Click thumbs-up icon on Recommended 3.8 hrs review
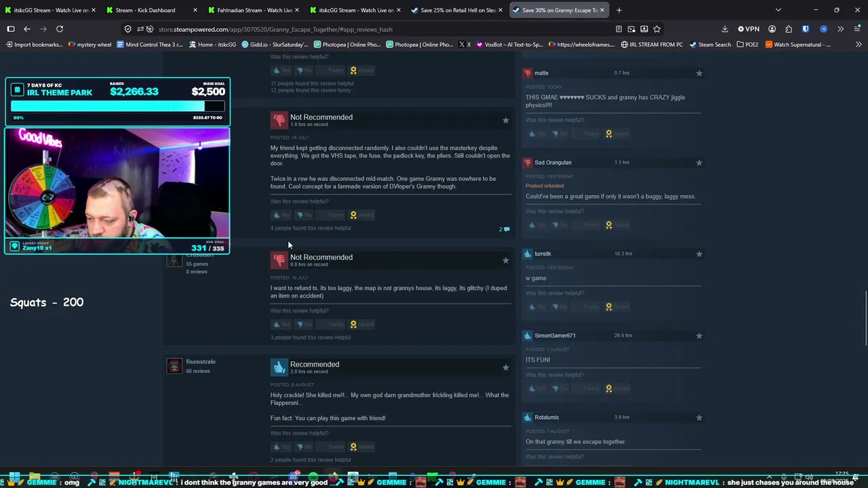Screen dimensions: 868x488 279,367
